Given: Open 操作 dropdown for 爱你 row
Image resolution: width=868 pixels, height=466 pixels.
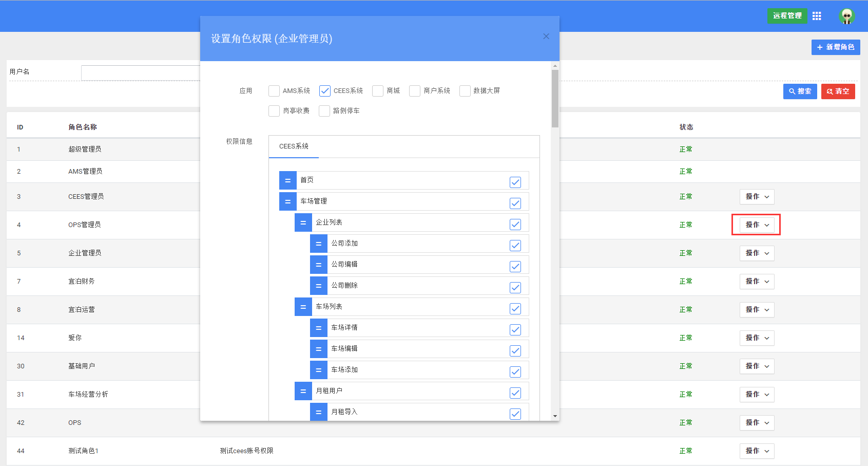Looking at the screenshot, I should tap(757, 338).
